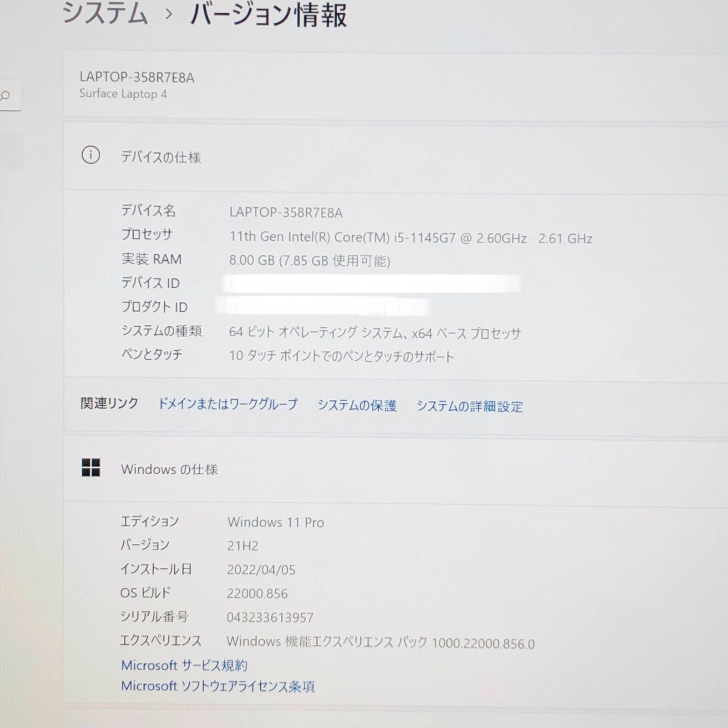The height and width of the screenshot is (728, 728).
Task: Select LAPTOP-358R7E8A name in top card
Action: [x=137, y=77]
